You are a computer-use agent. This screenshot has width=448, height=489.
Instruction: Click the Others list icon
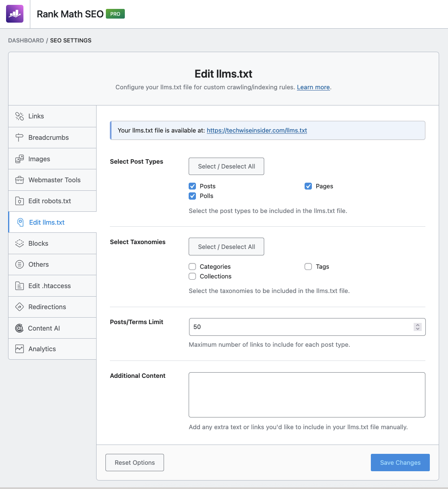[19, 264]
